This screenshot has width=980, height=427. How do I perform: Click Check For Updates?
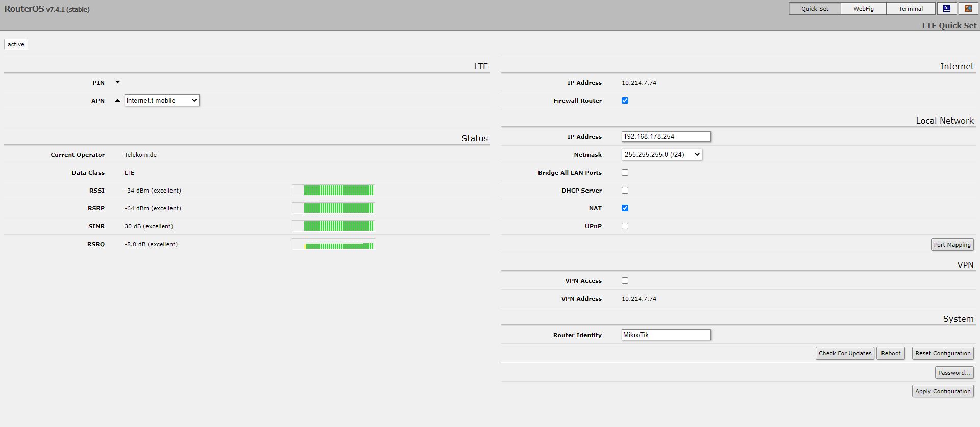point(845,353)
